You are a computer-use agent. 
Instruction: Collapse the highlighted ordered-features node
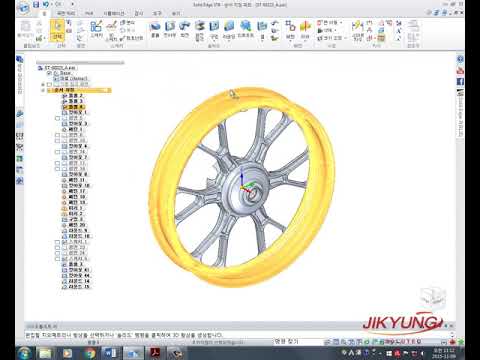pyautogui.click(x=43, y=90)
